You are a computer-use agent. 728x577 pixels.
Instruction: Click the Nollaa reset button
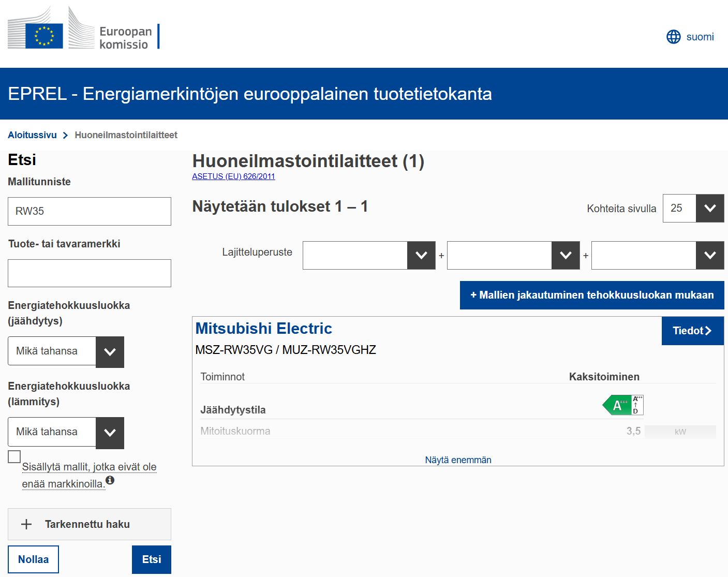coord(33,559)
